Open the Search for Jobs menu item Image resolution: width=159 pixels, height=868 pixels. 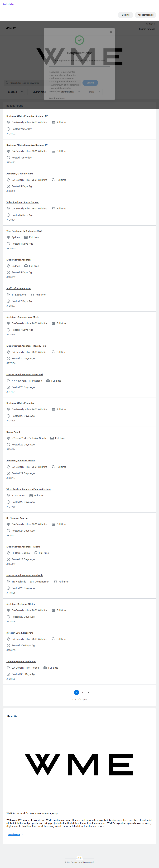147,29
